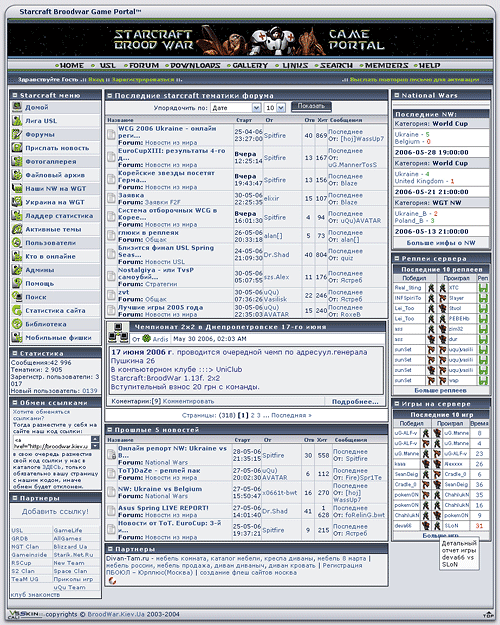Collapse the Обмен ссылками panel
The image size is (500, 625).
point(15,403)
